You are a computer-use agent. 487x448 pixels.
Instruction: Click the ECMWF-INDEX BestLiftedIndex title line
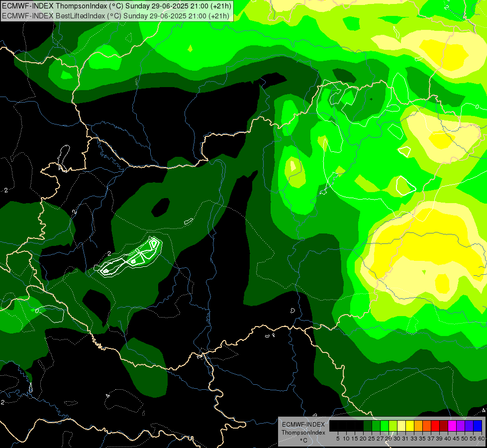coord(115,16)
